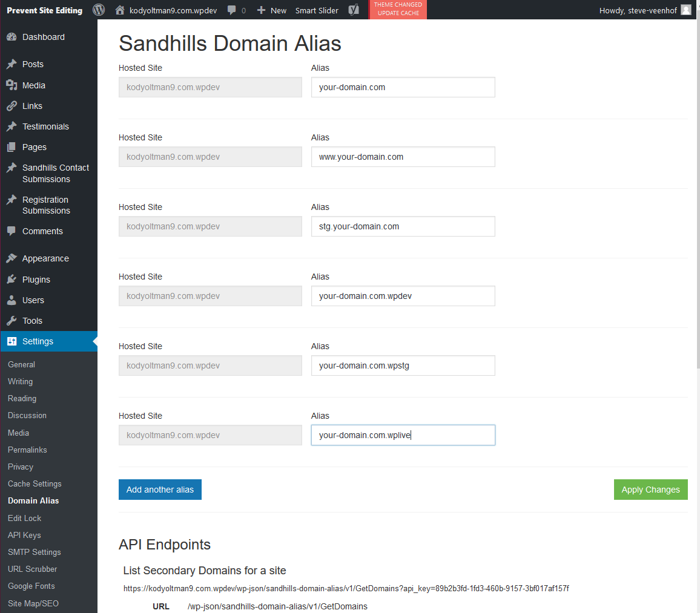
Task: Open Discussion settings submenu
Action: (x=27, y=415)
